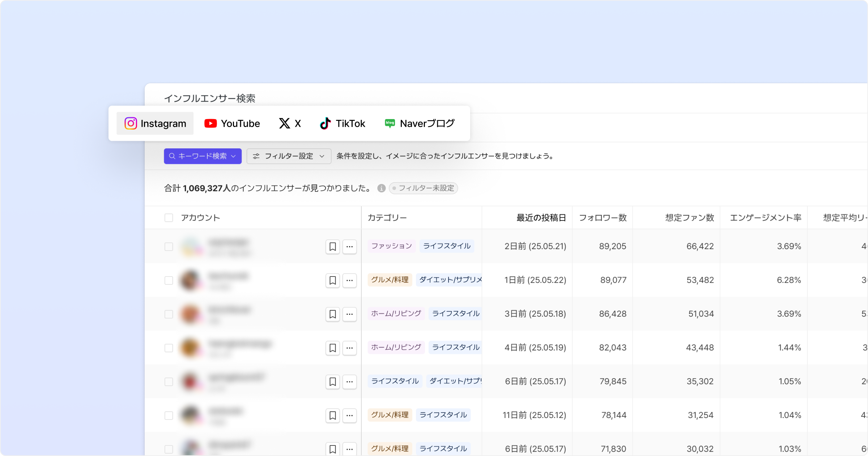The height and width of the screenshot is (456, 868).
Task: Click the グルメ/料理 tag in second row
Action: [390, 280]
